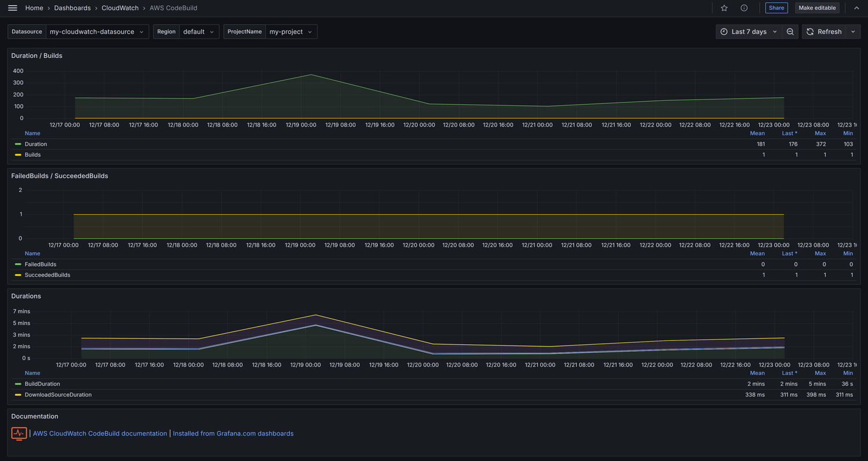Open the Datasource dropdown
This screenshot has height=461, width=868.
[x=97, y=32]
